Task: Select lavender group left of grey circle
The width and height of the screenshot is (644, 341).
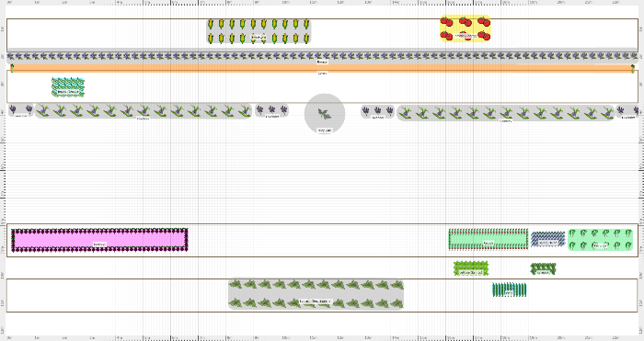Action: [272, 110]
